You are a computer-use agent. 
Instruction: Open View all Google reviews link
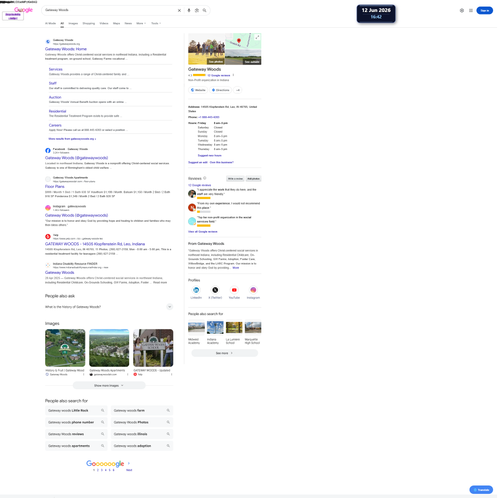203,232
